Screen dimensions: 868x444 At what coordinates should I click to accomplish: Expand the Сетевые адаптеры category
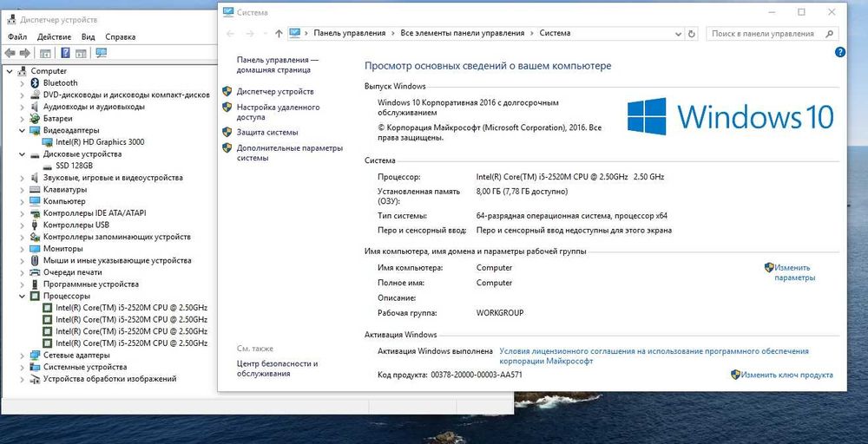(x=23, y=355)
